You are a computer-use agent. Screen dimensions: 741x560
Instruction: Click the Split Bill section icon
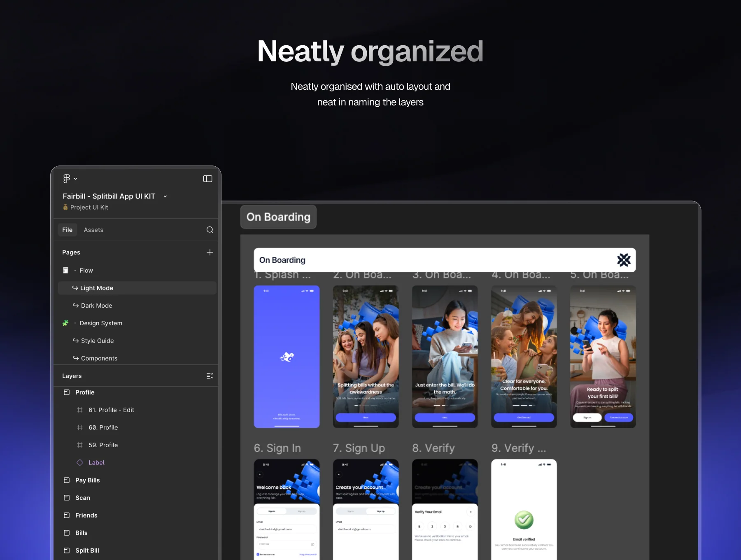click(67, 551)
